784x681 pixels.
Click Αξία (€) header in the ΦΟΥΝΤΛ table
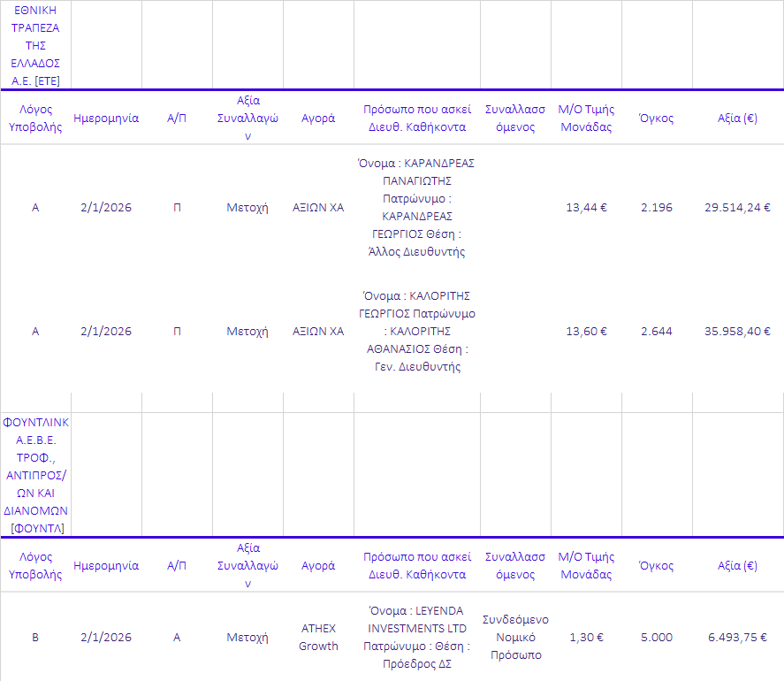[x=737, y=565]
